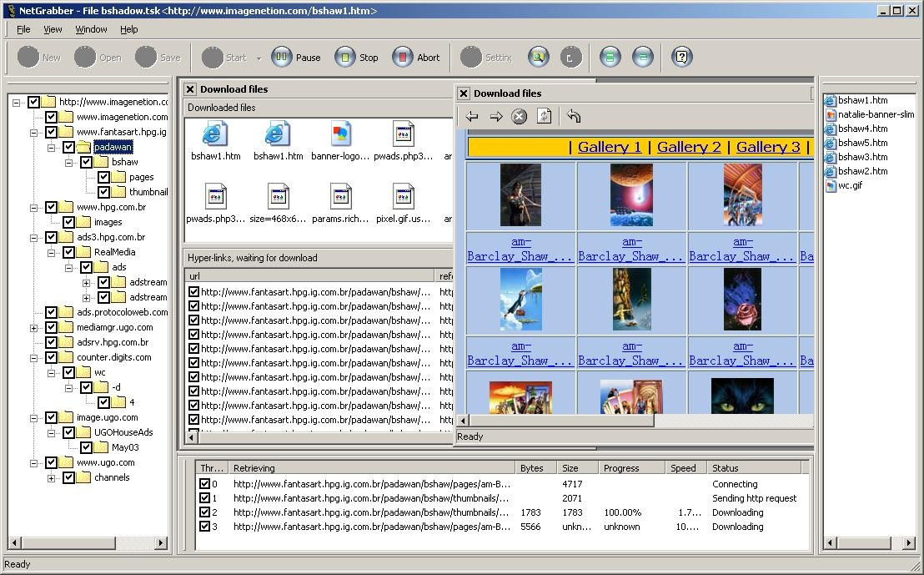Click the Gallery 2 link

point(689,147)
